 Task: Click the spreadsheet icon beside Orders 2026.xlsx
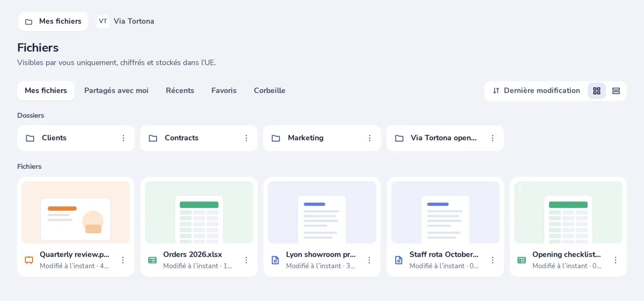(152, 260)
